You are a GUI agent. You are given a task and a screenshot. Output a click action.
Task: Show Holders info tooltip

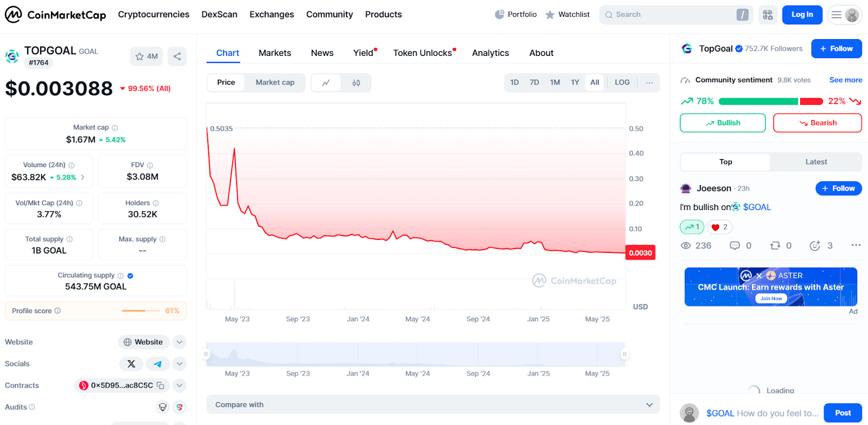[x=156, y=203]
